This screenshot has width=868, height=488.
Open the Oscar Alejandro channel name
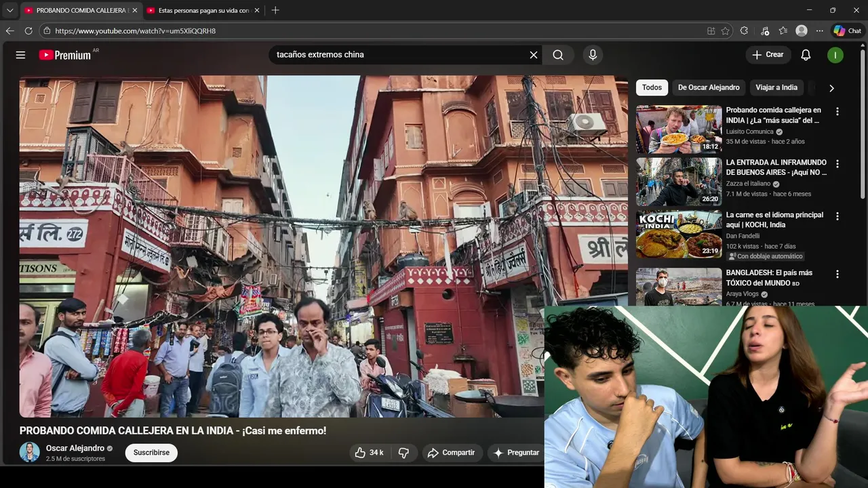(75, 448)
